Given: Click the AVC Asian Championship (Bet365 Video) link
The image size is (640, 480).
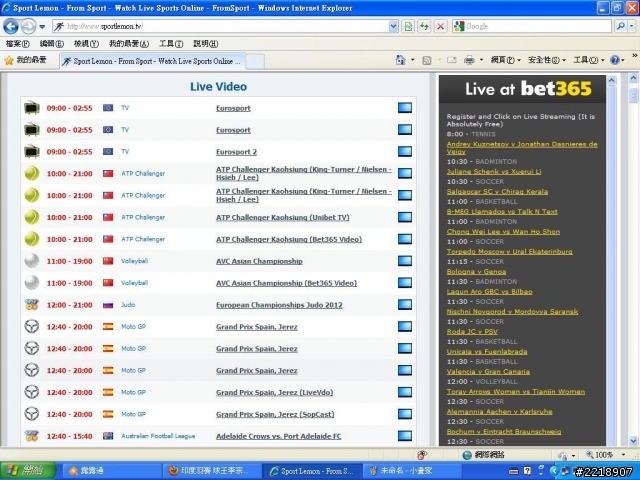Looking at the screenshot, I should point(286,283).
